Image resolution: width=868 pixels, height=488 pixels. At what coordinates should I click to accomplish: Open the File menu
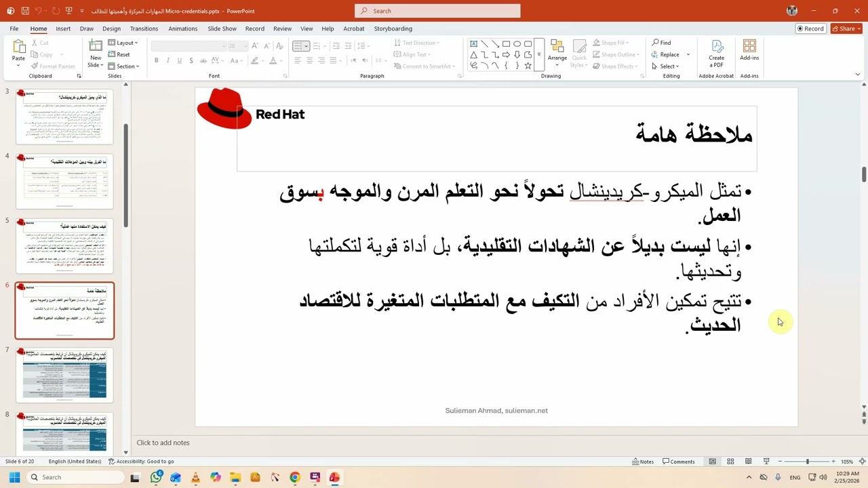14,28
